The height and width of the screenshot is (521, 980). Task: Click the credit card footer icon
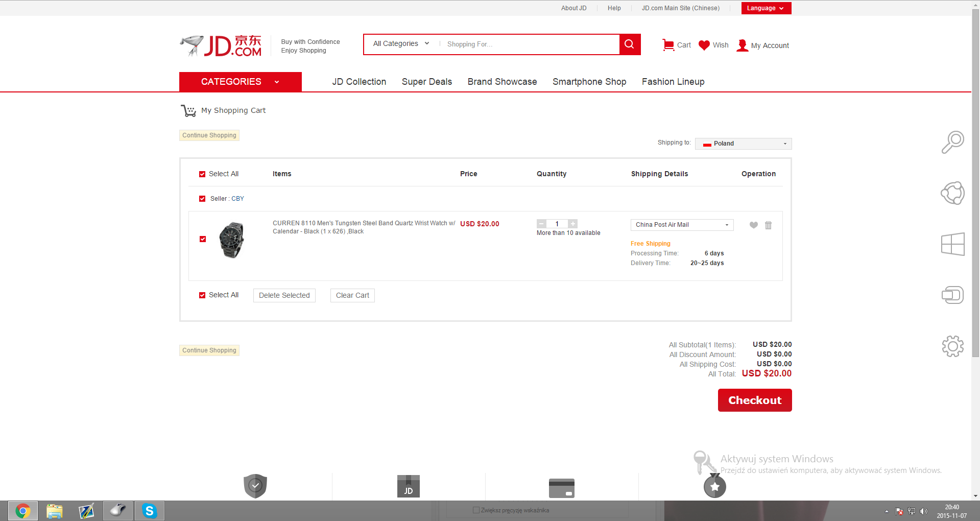[562, 488]
